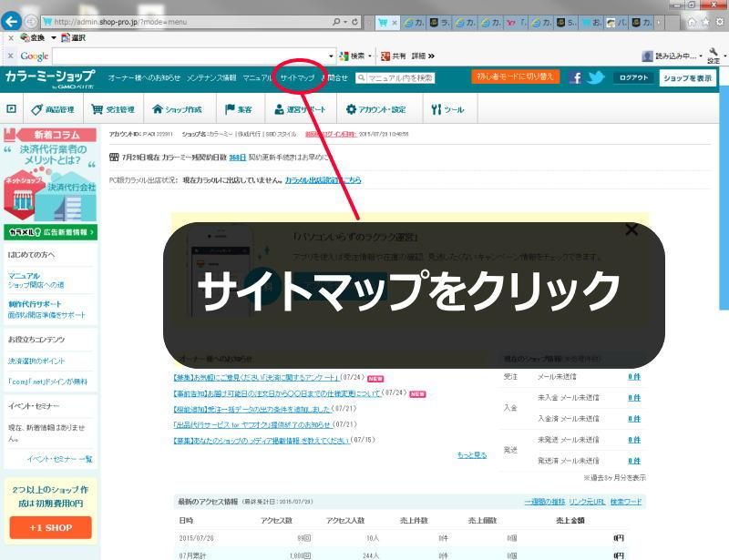Expand the アカウント・設定 gear menu
This screenshot has height=560, width=729.
click(x=375, y=110)
